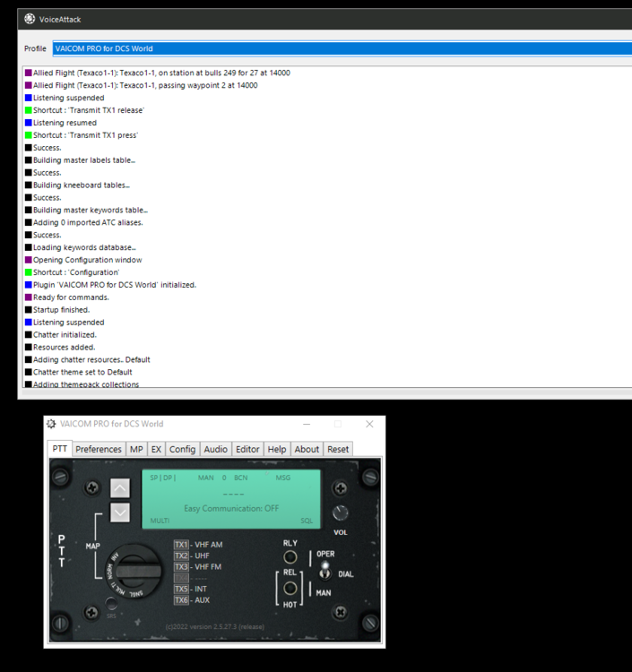The width and height of the screenshot is (632, 672).
Task: Click log entry 'Startup finished.'
Action: coord(57,309)
